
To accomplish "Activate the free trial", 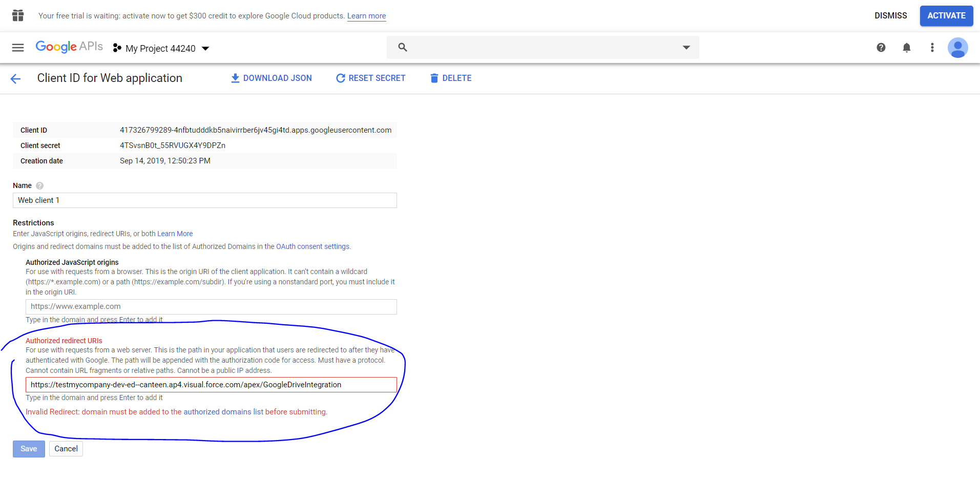I will point(946,15).
